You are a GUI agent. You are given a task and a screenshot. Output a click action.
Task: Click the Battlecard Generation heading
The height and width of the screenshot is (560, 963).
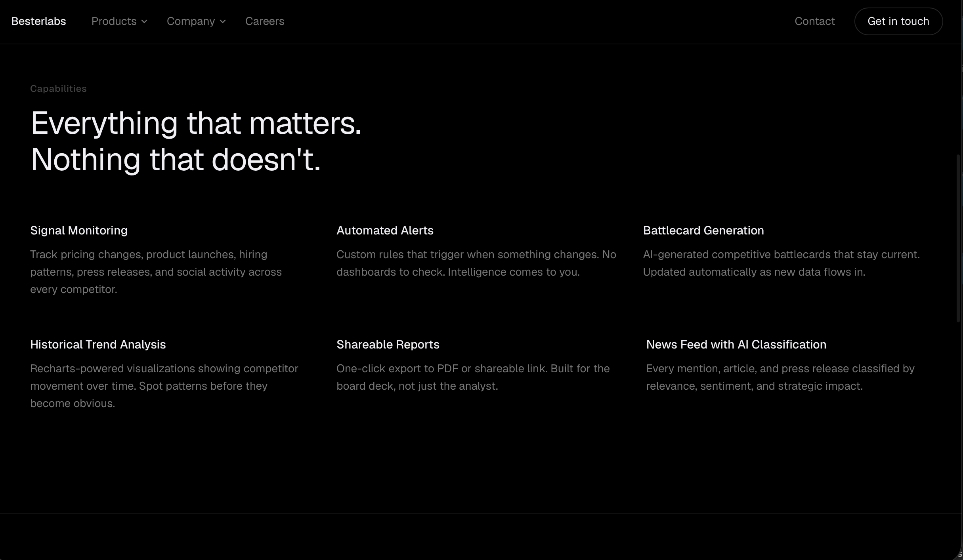pos(703,230)
